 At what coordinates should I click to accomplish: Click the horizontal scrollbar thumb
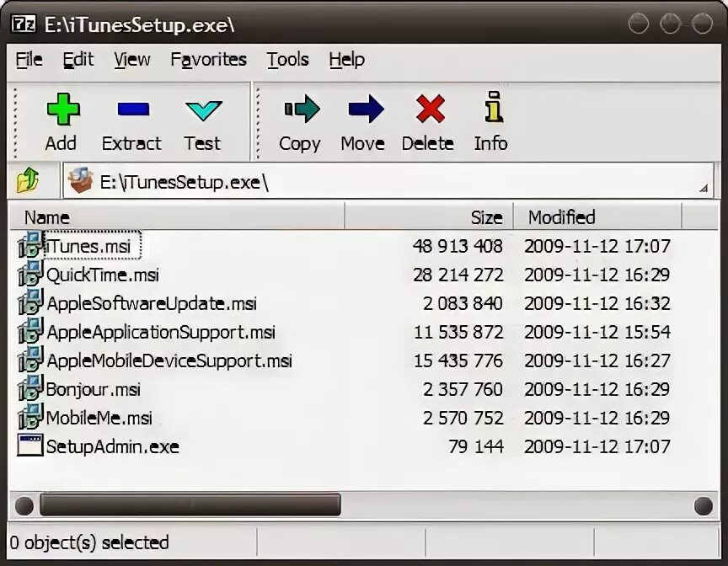click(190, 505)
